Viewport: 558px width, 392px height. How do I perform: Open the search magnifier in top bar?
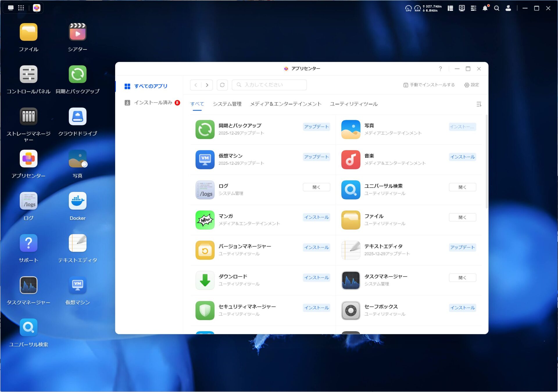pos(497,8)
